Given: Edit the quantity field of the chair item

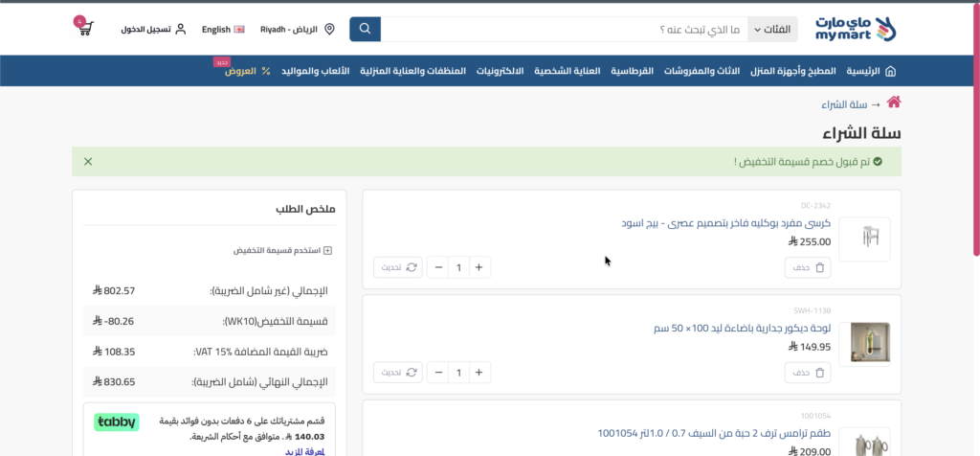Looking at the screenshot, I should (x=458, y=267).
